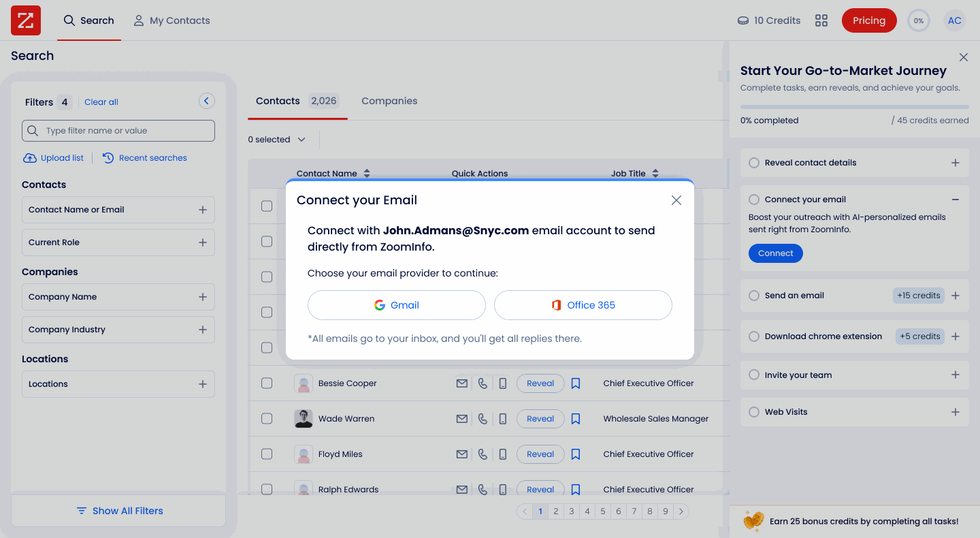Go to next page arrow in pagination
The width and height of the screenshot is (980, 538).
[x=681, y=511]
